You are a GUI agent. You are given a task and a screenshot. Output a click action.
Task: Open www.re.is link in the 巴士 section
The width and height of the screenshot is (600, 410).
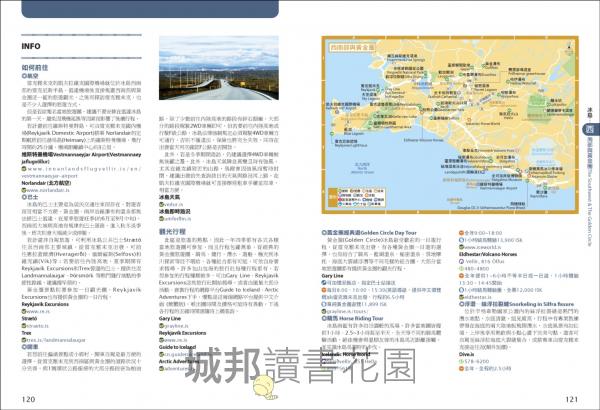pyautogui.click(x=38, y=311)
